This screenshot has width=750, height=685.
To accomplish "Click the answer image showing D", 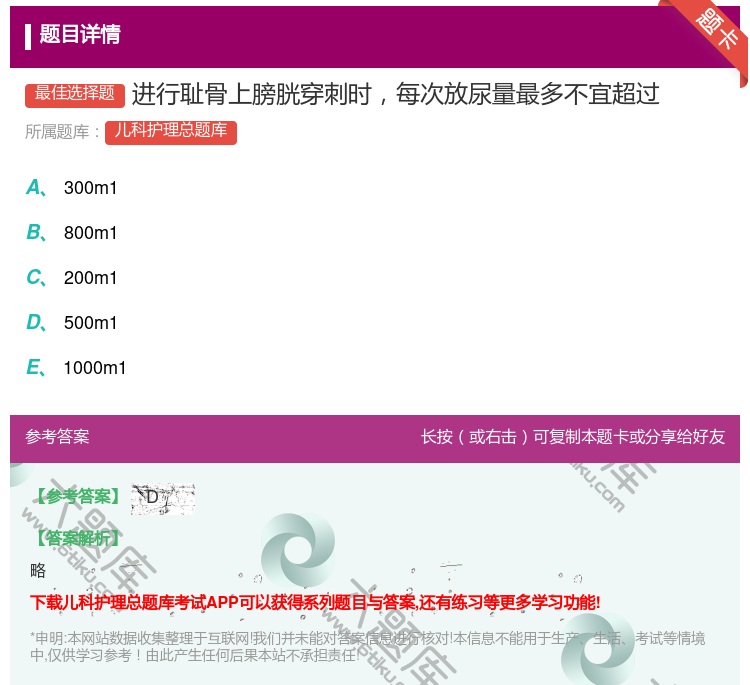I will coord(163,498).
